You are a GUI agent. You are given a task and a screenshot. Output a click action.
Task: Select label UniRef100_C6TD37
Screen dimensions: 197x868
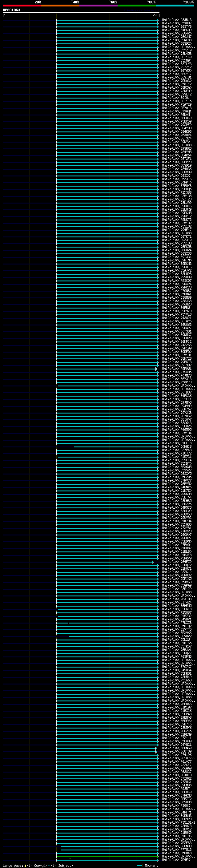pyautogui.click(x=177, y=392)
